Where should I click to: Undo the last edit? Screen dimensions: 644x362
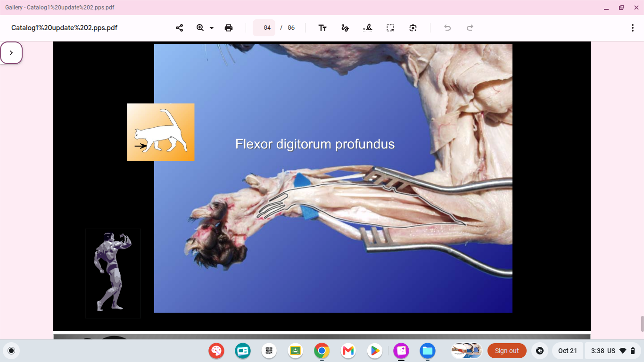click(447, 28)
